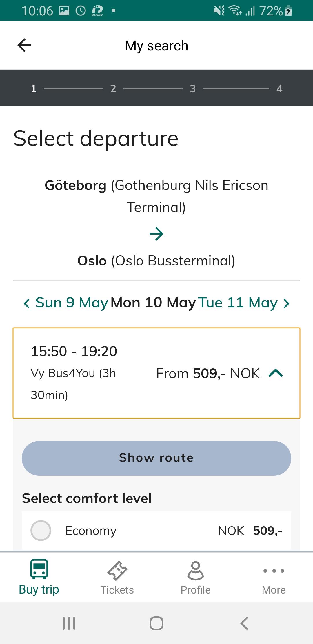Open the Profile person icon
The height and width of the screenshot is (644, 313).
point(196,571)
